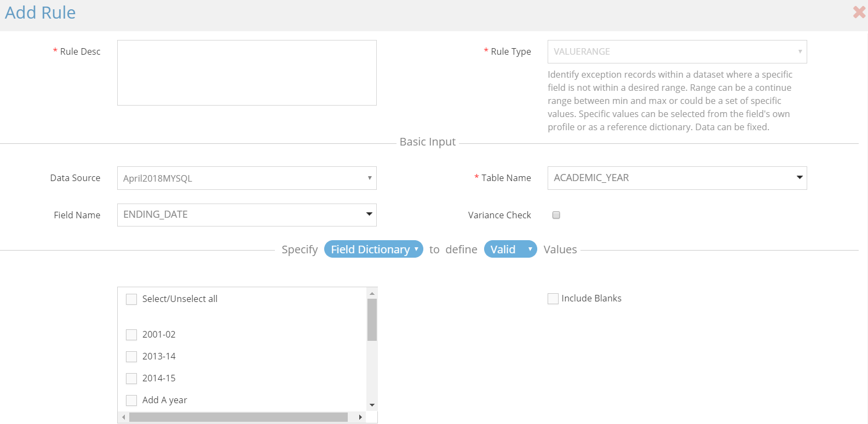This screenshot has width=868, height=424.
Task: Click the Basic Input section heading
Action: (x=428, y=142)
